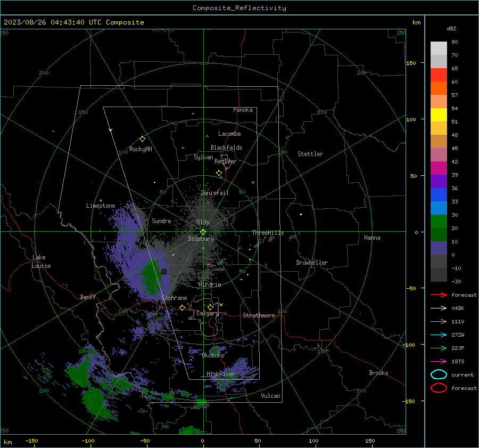This screenshot has width=479, height=448.
Task: Click the white 04DK arrow icon
Action: (439, 308)
